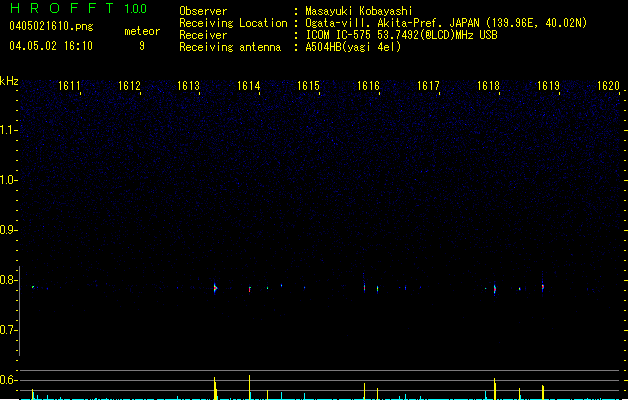Click the 0.6 kHz frequency label
This screenshot has height=400, width=629.
8,380
